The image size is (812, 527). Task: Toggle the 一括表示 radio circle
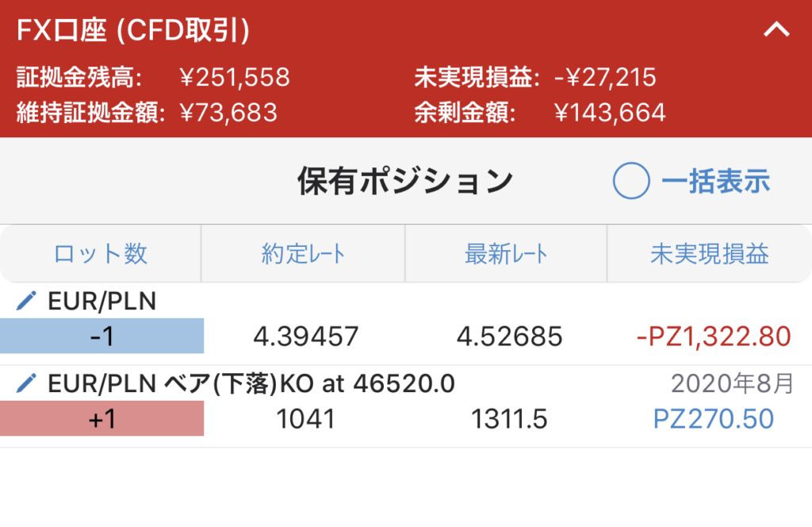point(630,181)
